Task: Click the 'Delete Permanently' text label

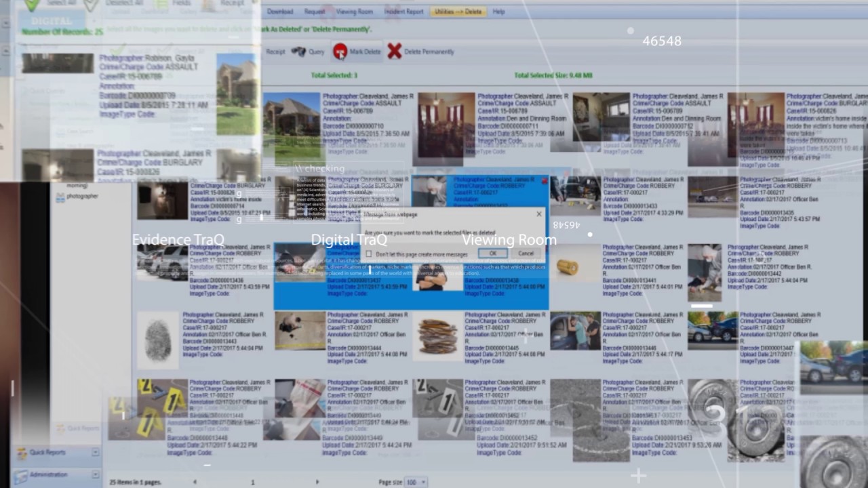Action: (x=429, y=52)
